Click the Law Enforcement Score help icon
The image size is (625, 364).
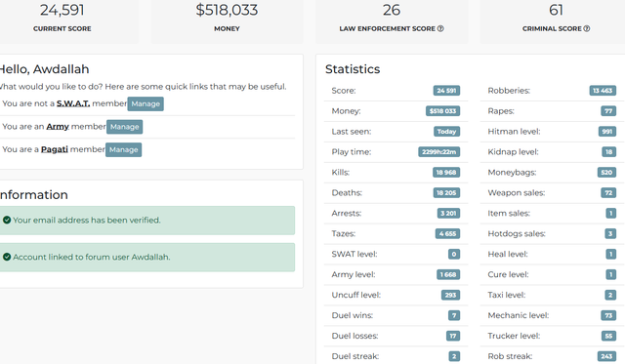tap(440, 28)
